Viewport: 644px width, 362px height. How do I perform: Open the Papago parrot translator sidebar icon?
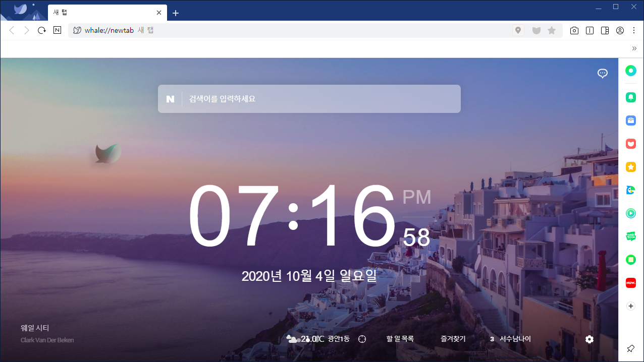[x=631, y=190]
